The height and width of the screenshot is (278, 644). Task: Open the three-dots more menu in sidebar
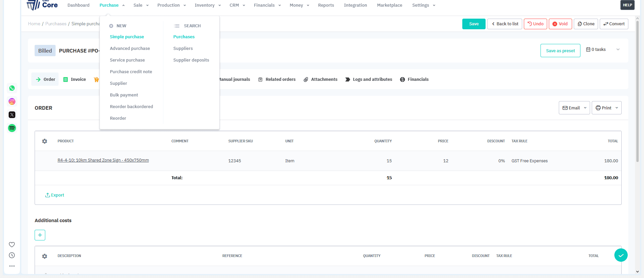[12, 266]
